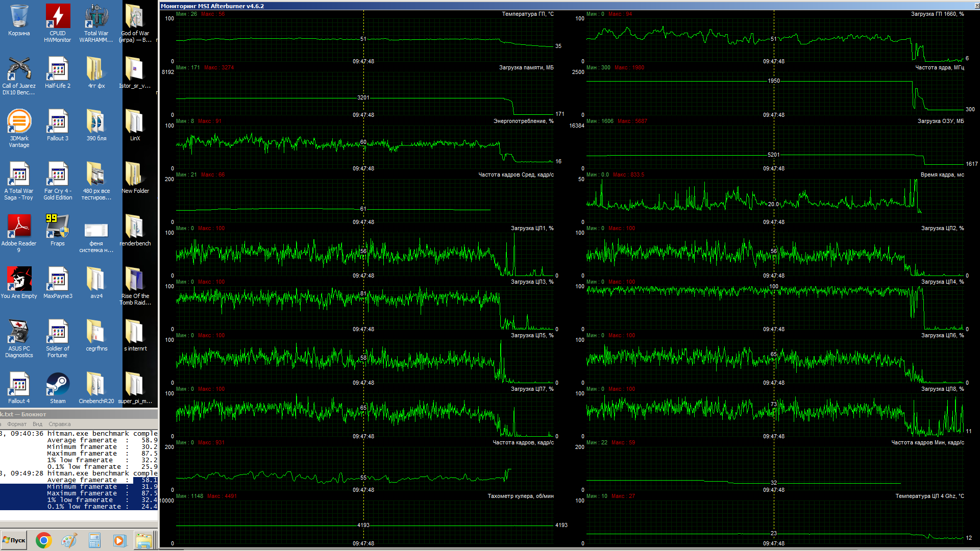Select the CinebenchR20 folder

coord(96,385)
